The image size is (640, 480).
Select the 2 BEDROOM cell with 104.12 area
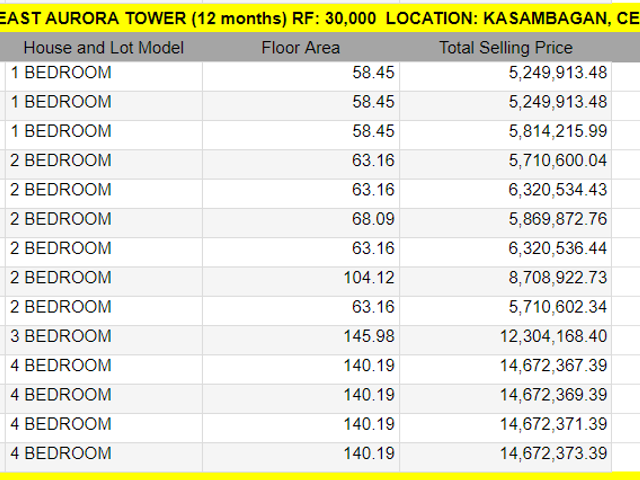point(104,282)
